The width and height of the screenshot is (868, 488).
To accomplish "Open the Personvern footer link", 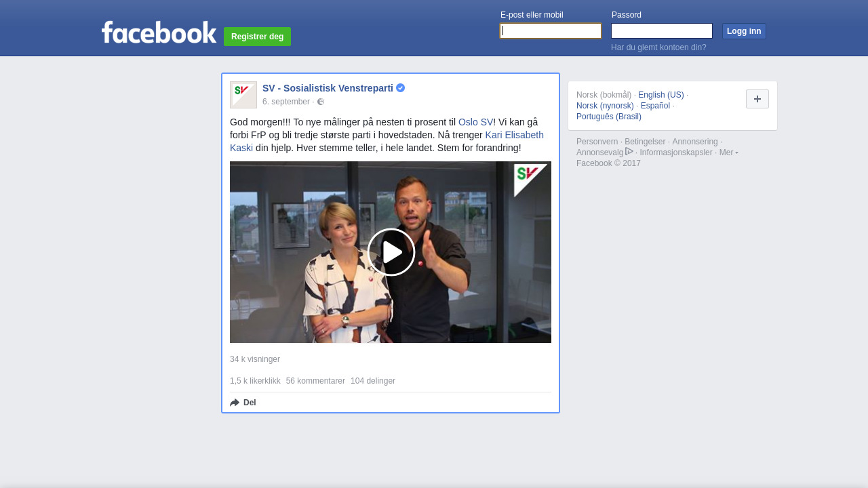I will point(597,142).
